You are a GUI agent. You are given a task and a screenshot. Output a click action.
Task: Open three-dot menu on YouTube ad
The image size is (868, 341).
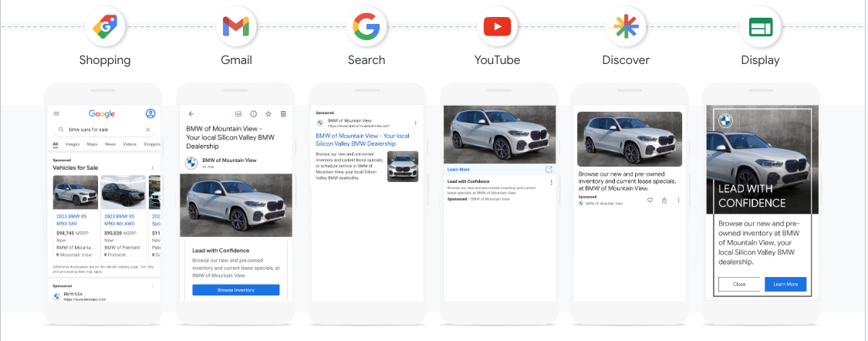tap(551, 182)
